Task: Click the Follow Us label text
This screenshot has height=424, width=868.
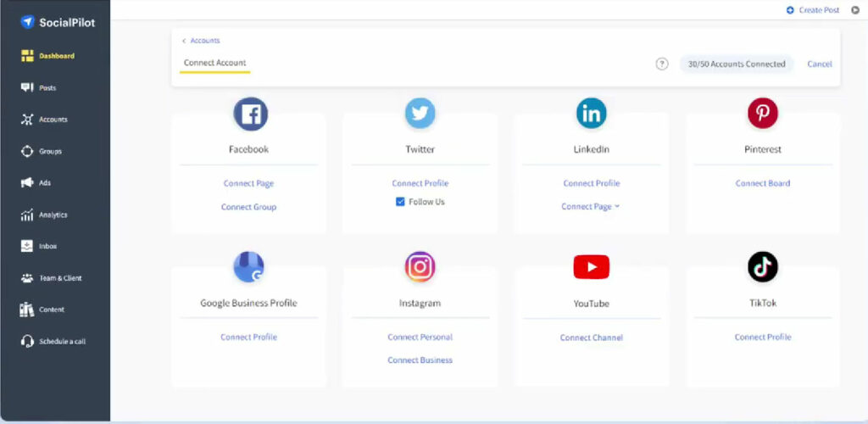Action: 427,202
